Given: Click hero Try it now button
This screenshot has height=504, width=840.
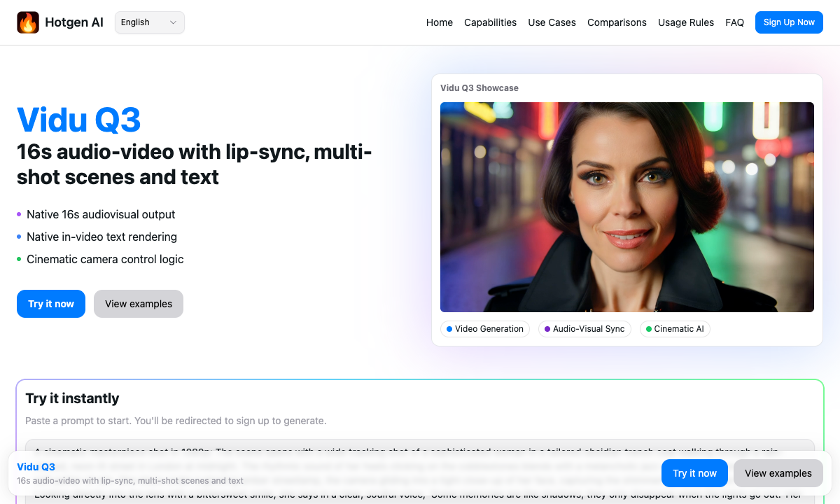Looking at the screenshot, I should tap(51, 304).
